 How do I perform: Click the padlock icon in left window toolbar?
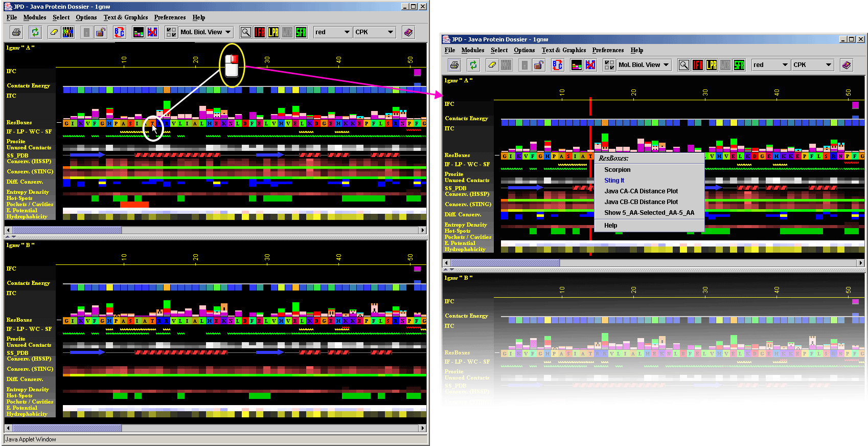[x=101, y=32]
